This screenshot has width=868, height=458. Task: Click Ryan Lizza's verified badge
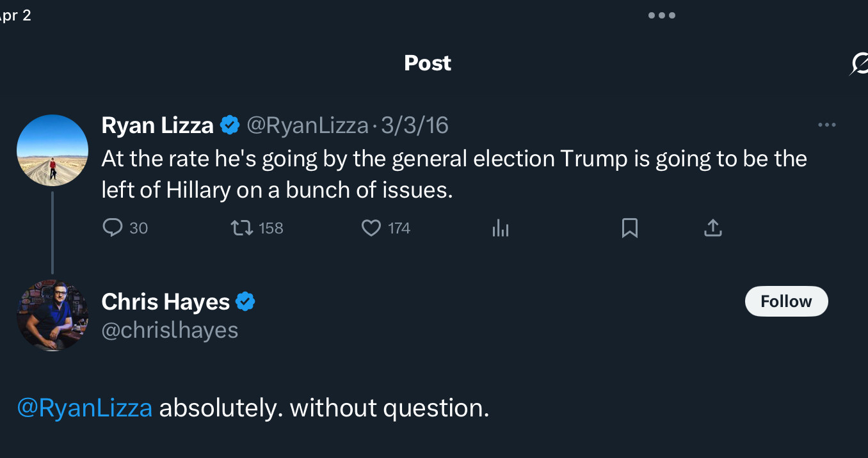coord(230,125)
